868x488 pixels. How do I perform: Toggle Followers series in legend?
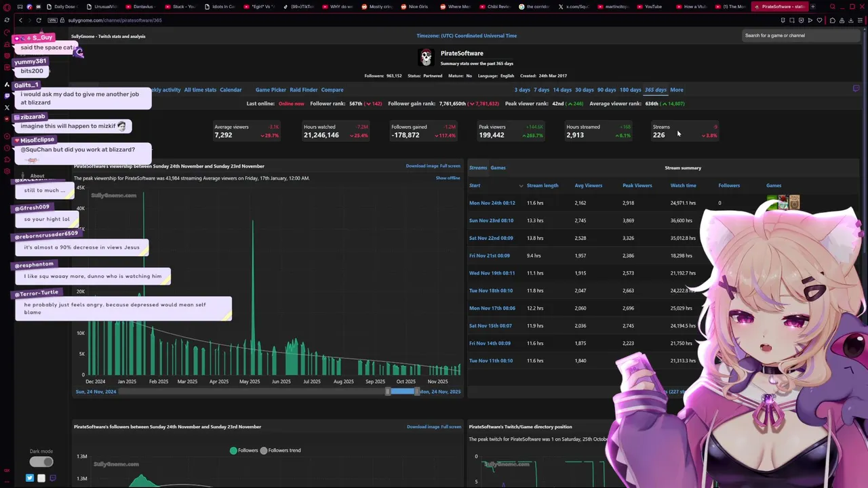[x=244, y=450]
